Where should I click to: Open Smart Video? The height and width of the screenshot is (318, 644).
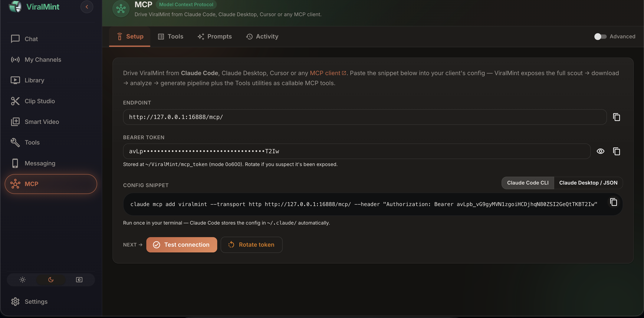click(51, 122)
